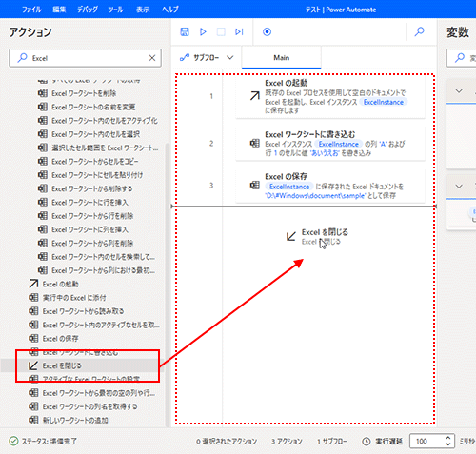Open the デバッグ menu
476x454 pixels.
coord(88,10)
